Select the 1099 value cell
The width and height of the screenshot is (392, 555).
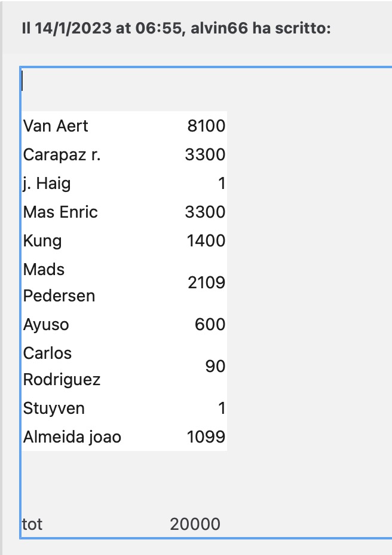click(x=206, y=437)
